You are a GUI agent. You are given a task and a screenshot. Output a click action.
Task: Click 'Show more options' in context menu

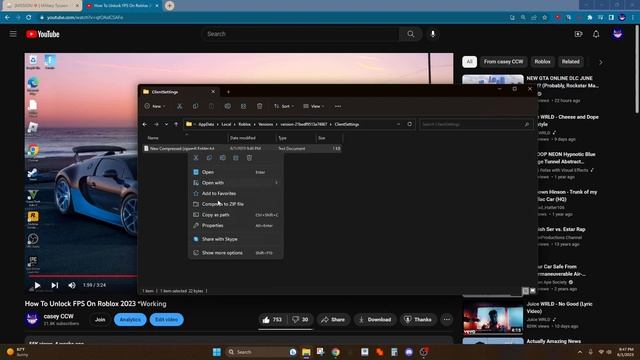[236, 253]
